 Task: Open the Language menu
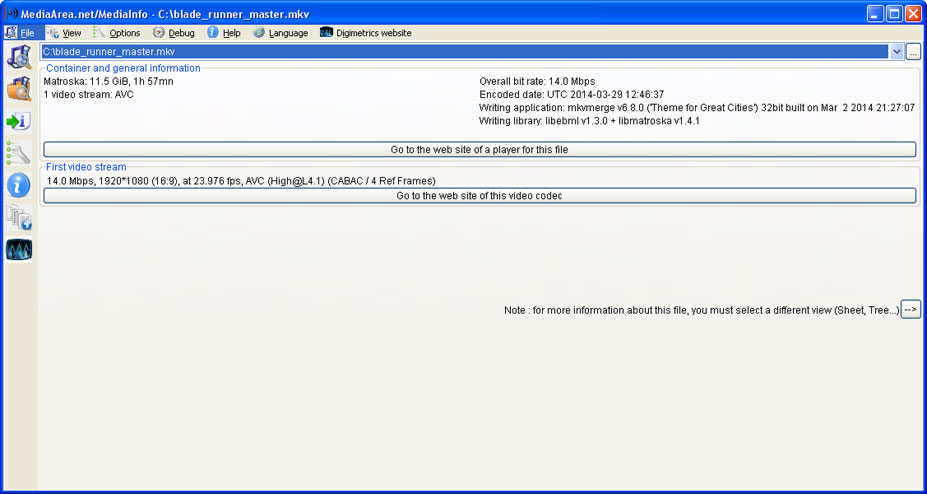click(x=281, y=33)
